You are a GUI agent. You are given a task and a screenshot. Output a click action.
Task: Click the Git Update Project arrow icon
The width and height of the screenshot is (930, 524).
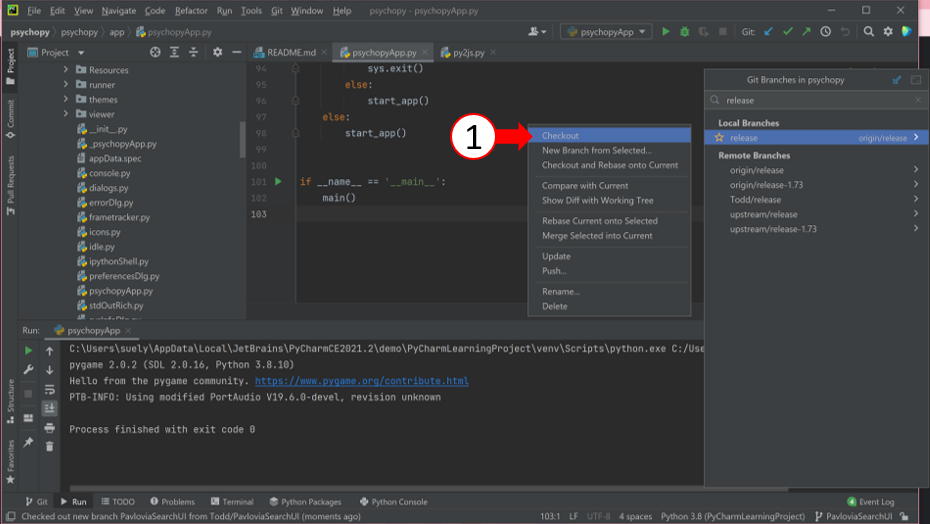769,31
